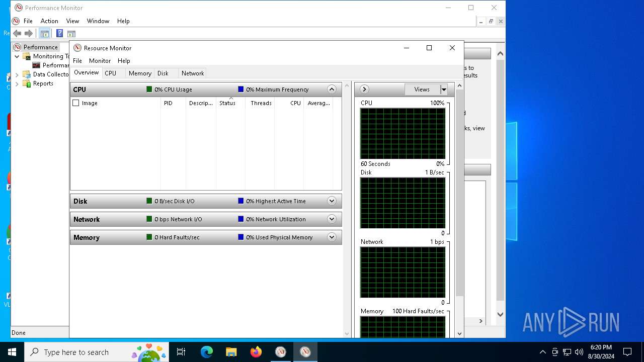644x362 pixels.
Task: Open the Views dropdown arrow
Action: coord(444,89)
